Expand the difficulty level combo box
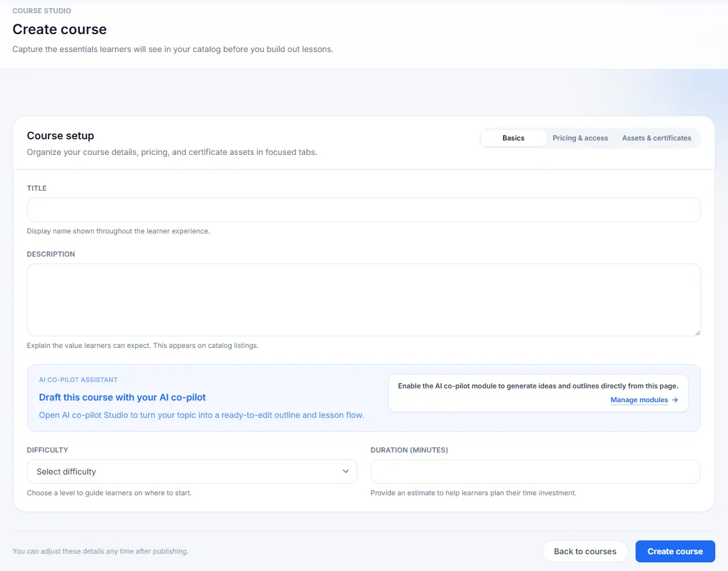Screen dimensions: 728x571 tap(192, 472)
